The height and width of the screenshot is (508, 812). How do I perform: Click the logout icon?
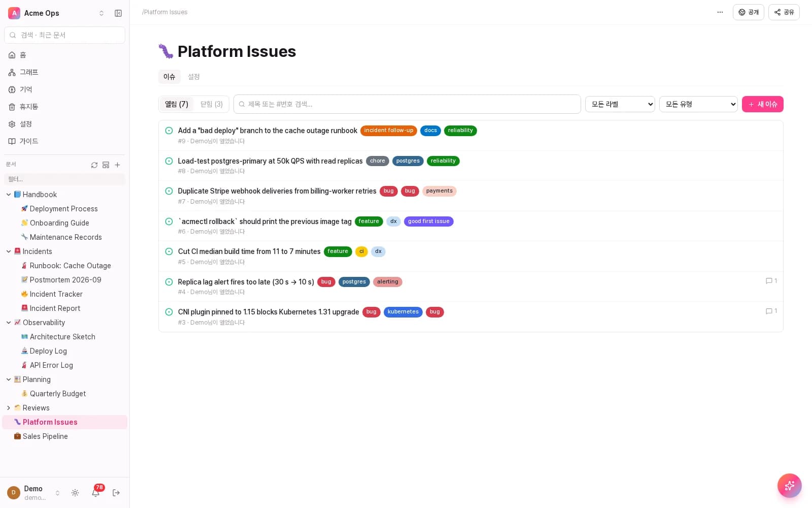click(116, 493)
